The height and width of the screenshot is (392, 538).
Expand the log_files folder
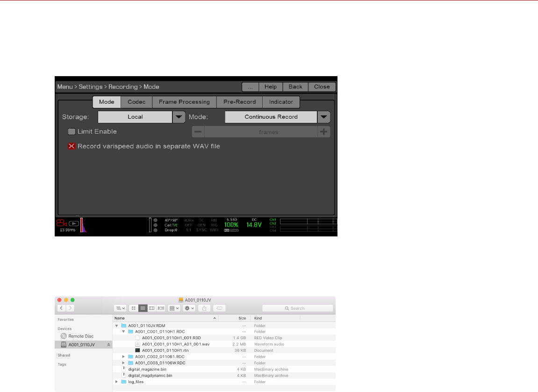[117, 382]
